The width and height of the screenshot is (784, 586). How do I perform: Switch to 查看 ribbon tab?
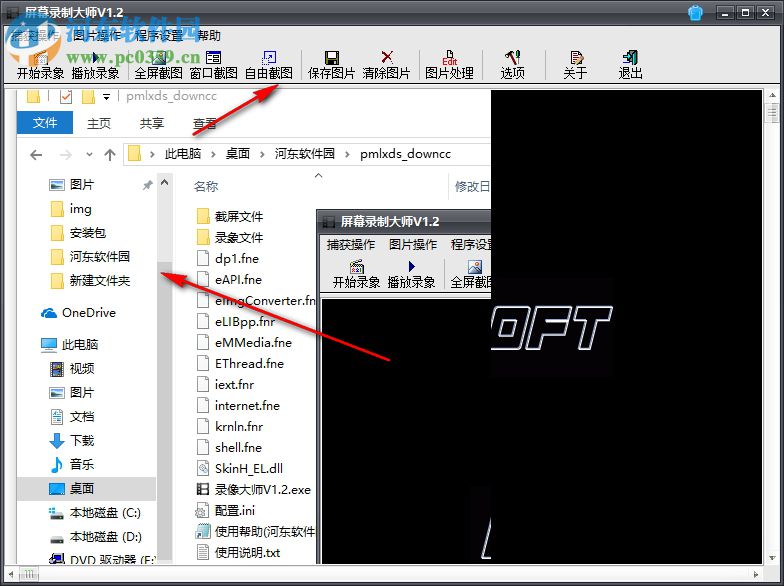[205, 123]
